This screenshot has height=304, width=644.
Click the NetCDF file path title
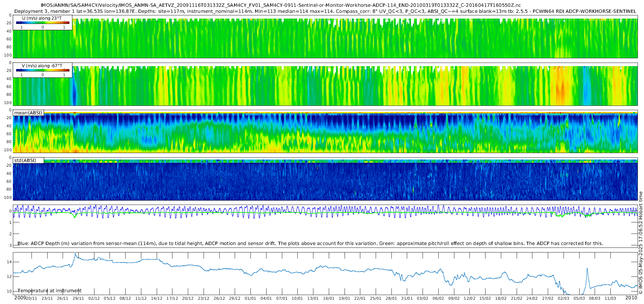click(280, 5)
